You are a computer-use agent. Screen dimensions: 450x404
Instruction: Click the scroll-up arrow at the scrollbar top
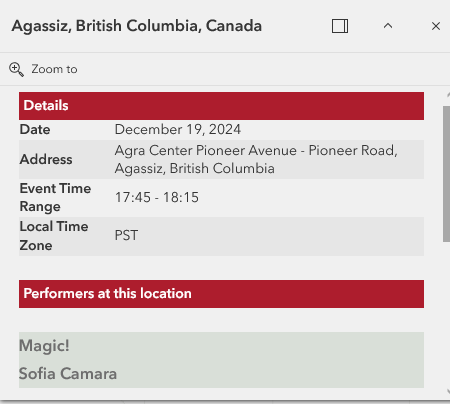[448, 95]
